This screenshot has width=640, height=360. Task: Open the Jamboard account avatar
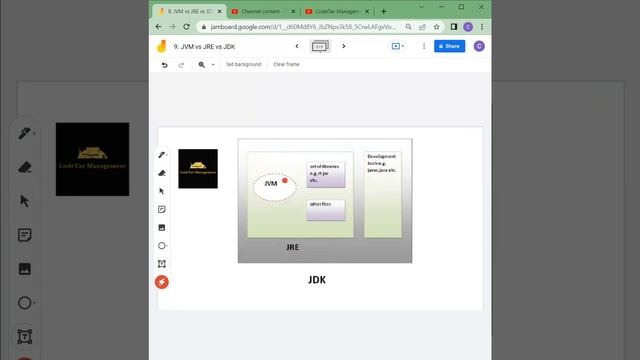479,46
